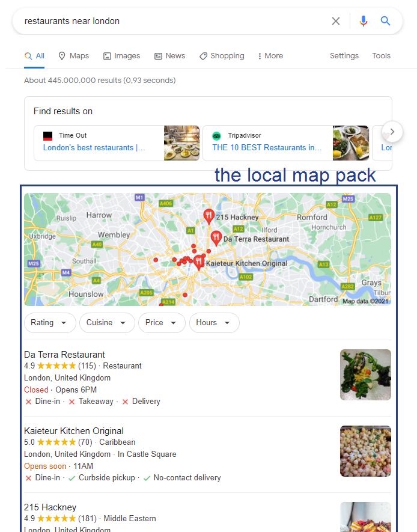The height and width of the screenshot is (532, 417).
Task: Open Kaieteur Kitchen Original food thumbnail
Action: coord(365,451)
